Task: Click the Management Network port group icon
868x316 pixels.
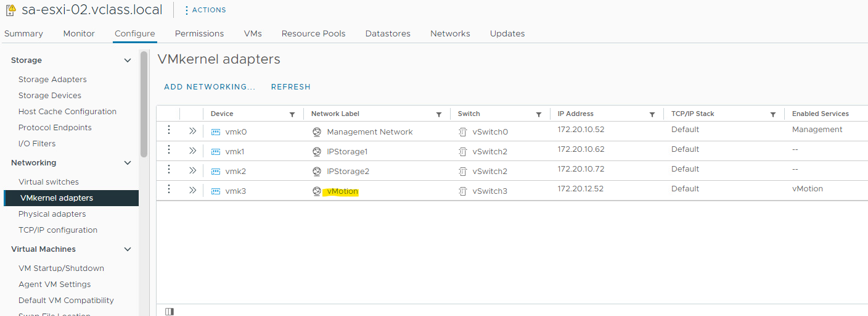Action: click(317, 132)
